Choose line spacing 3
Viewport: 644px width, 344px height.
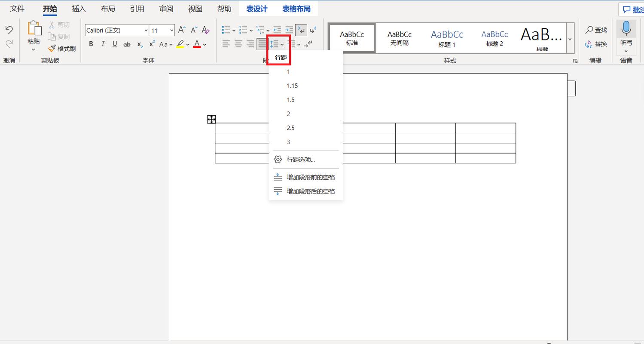(x=305, y=142)
